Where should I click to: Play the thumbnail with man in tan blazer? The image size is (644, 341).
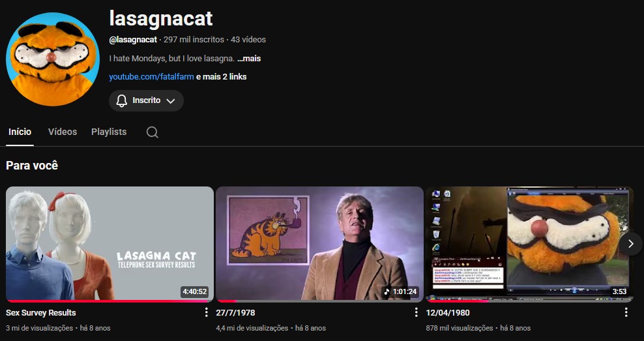[x=319, y=244]
